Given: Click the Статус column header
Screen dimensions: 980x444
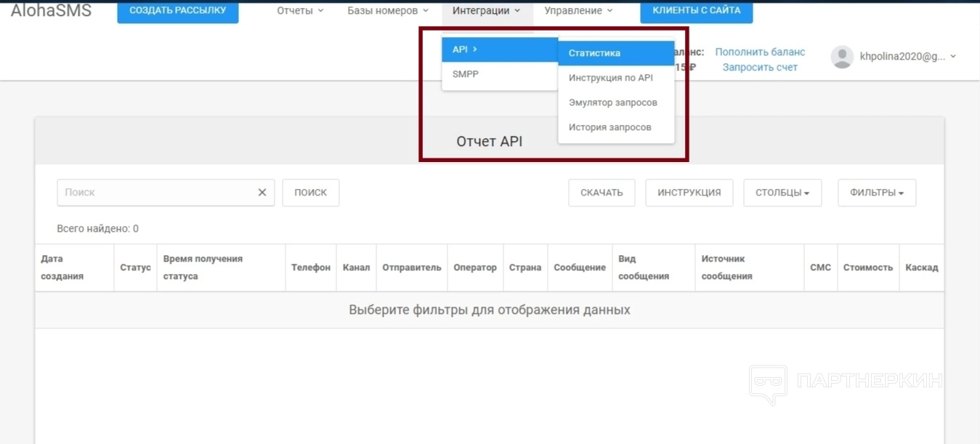Looking at the screenshot, I should (135, 267).
